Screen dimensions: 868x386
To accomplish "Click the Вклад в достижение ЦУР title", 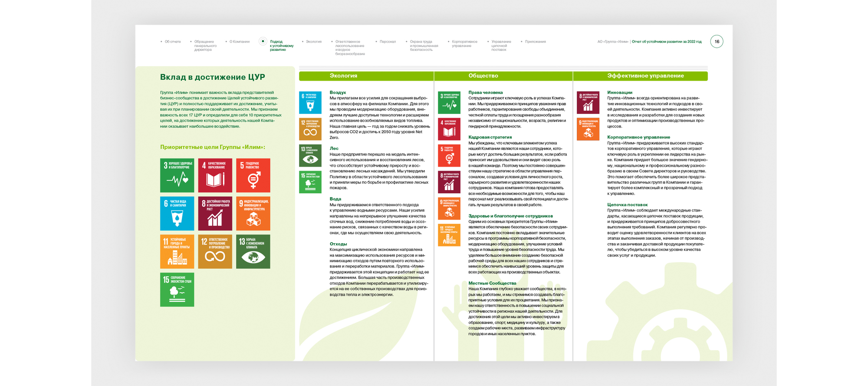I will pos(213,77).
